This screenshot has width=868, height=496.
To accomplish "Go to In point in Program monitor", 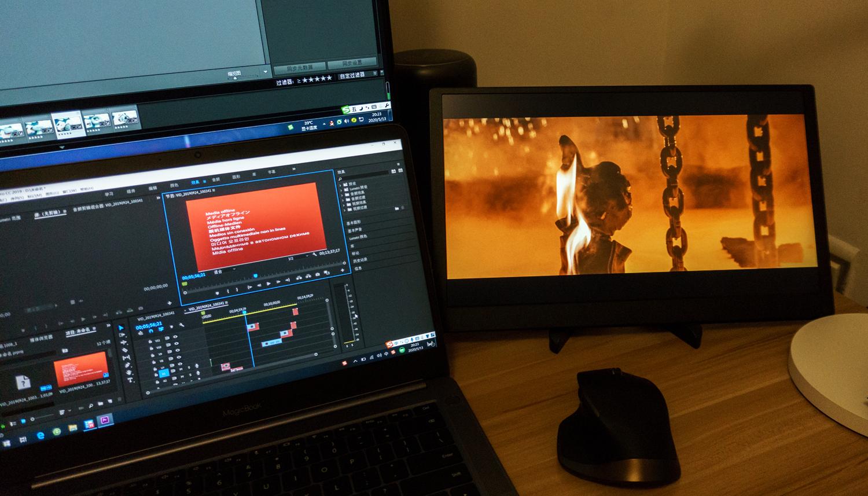I will click(x=249, y=286).
